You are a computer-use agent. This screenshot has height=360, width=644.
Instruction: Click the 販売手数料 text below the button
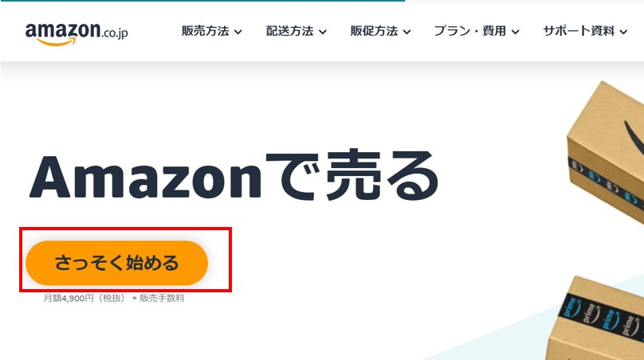162,299
